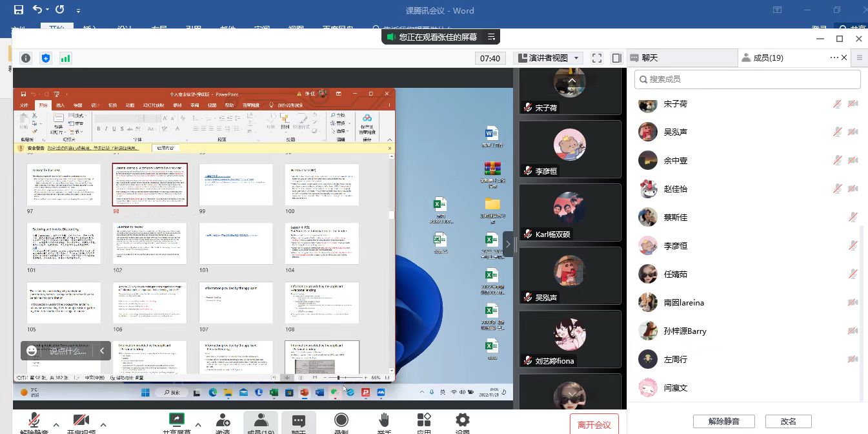The image size is (868, 434).
Task: Toggle the side panel layout icon
Action: click(616, 58)
